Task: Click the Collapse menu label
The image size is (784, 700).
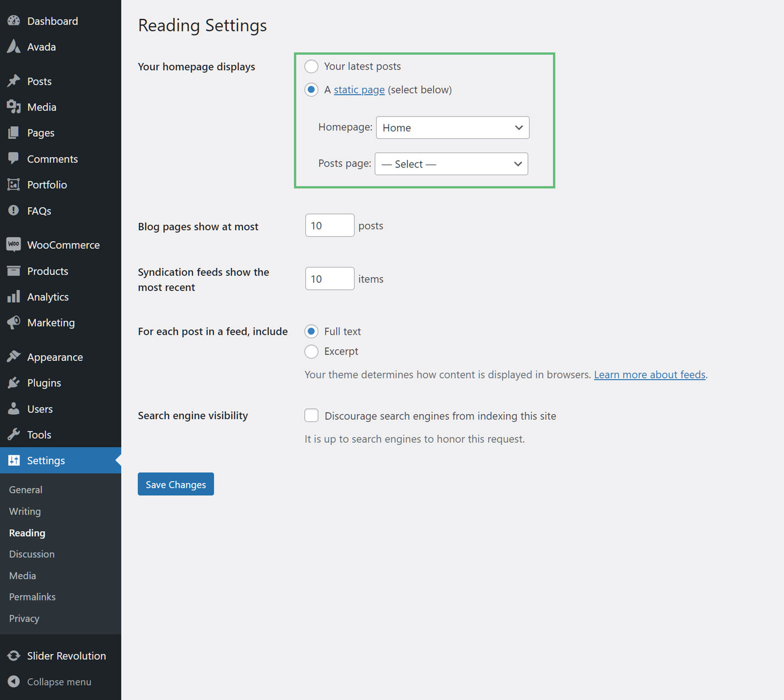Action: (x=59, y=681)
